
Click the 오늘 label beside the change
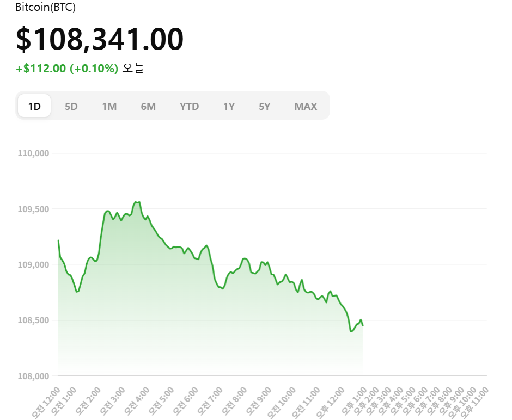pos(133,69)
